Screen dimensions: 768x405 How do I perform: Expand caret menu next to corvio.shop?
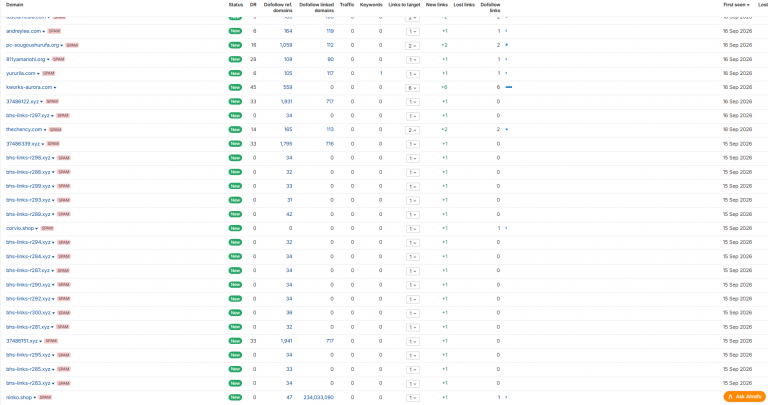click(37, 229)
